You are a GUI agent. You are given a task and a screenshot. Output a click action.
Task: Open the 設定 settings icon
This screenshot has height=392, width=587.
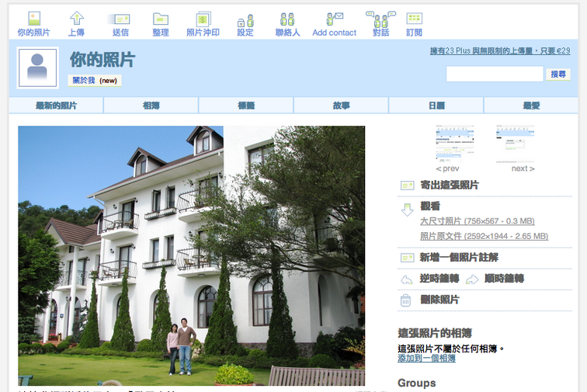(245, 21)
